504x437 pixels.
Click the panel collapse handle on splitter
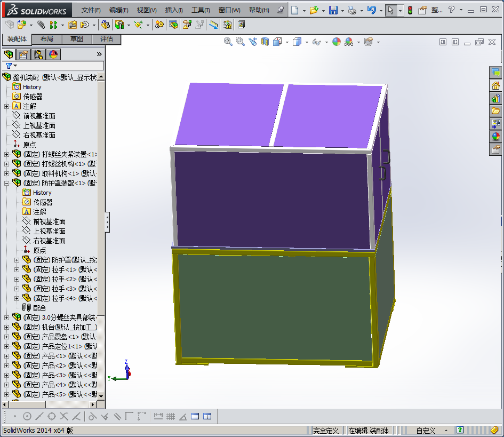pos(107,222)
